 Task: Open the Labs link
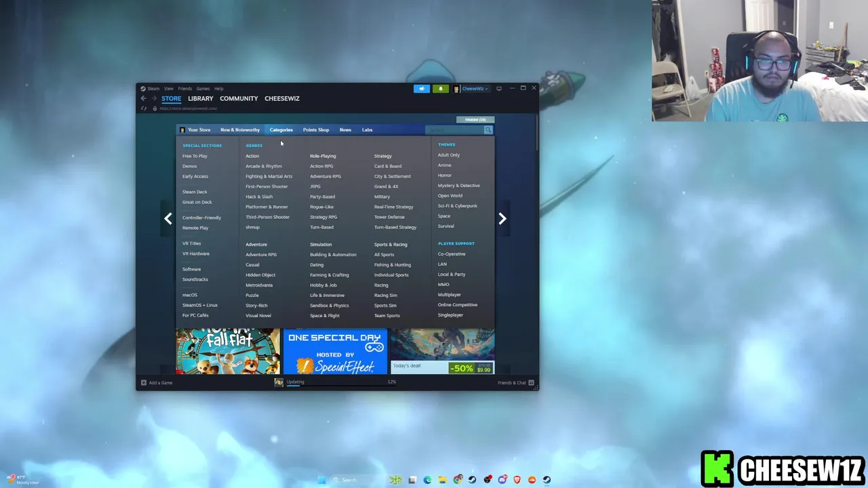click(367, 130)
